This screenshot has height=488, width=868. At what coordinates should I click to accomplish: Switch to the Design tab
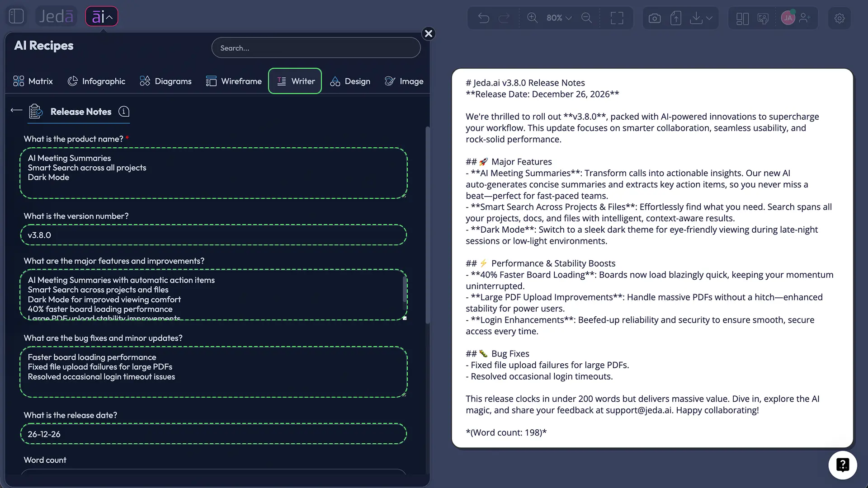pos(350,81)
